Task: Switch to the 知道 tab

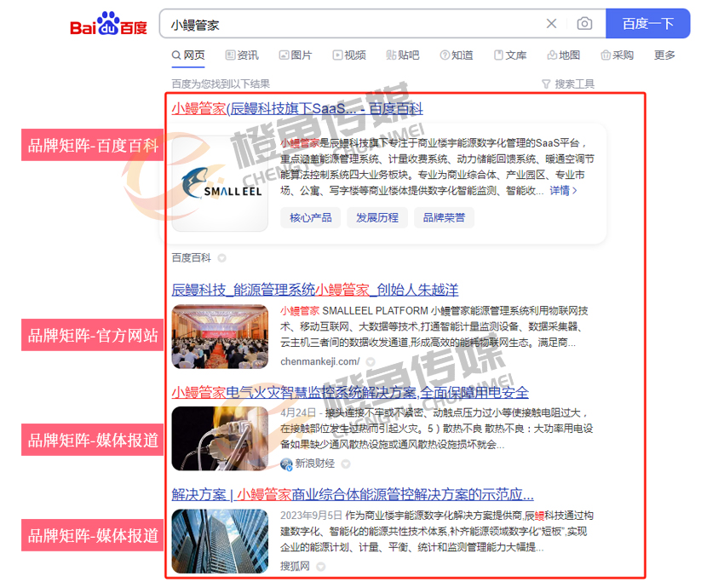Action: 457,55
